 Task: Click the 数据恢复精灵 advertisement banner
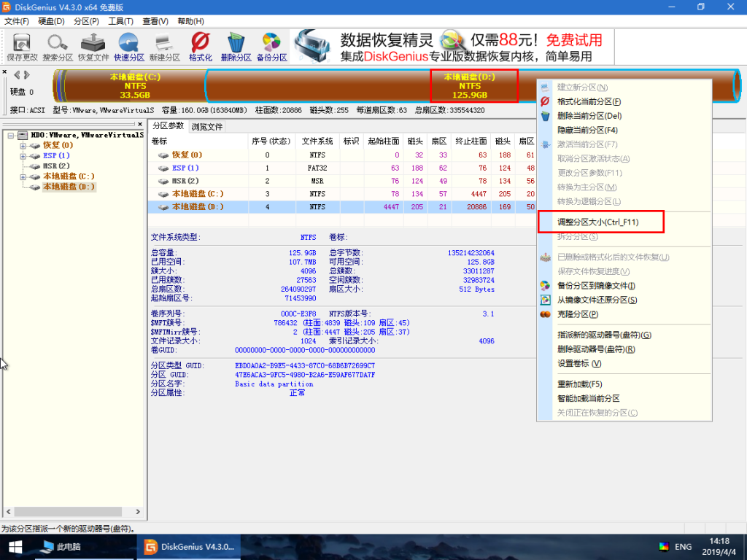click(387, 42)
